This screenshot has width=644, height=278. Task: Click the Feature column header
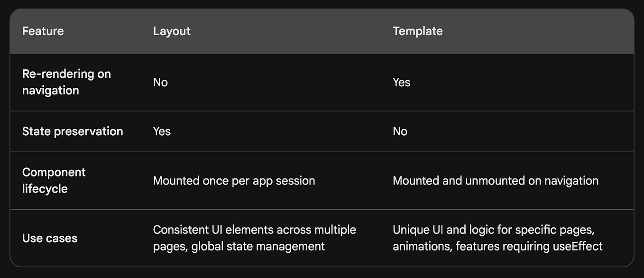(43, 31)
